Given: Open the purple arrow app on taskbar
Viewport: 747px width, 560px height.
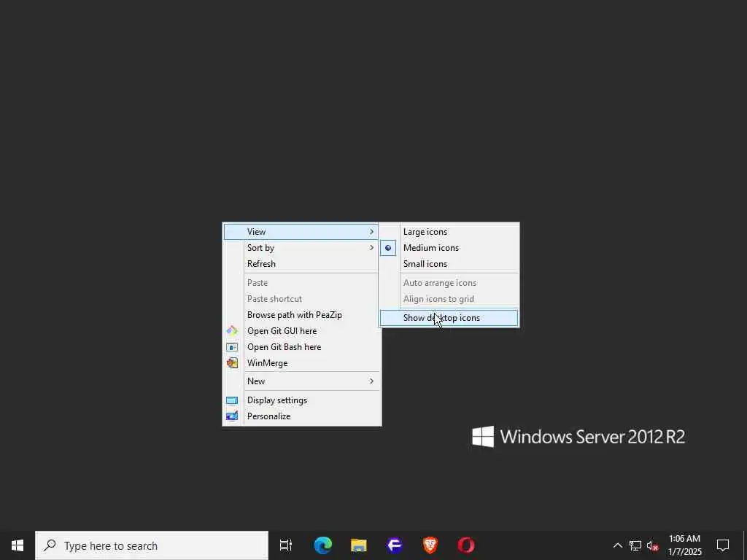Looking at the screenshot, I should pyautogui.click(x=395, y=545).
